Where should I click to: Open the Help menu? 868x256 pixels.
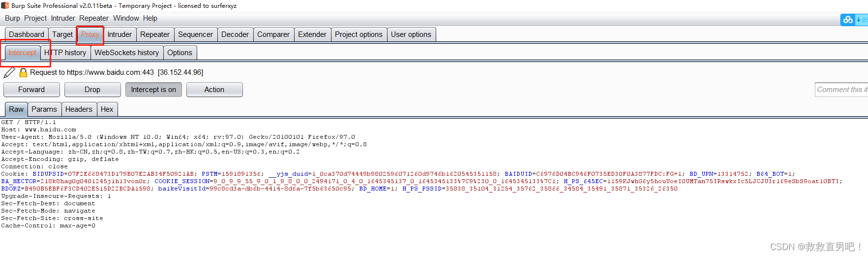[150, 18]
